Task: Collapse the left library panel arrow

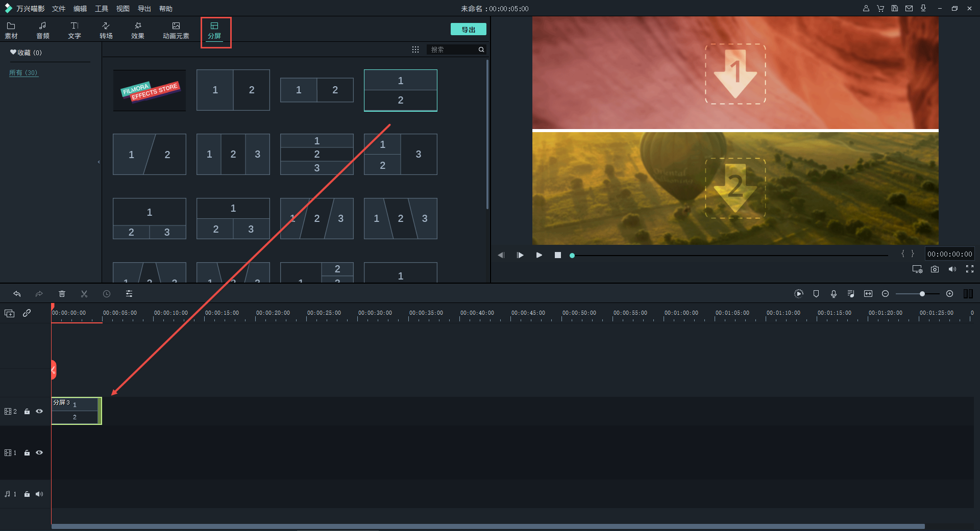Action: [x=99, y=162]
